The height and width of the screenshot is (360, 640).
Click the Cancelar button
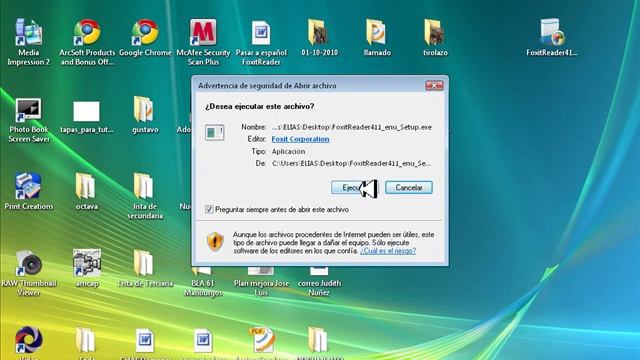click(x=409, y=188)
